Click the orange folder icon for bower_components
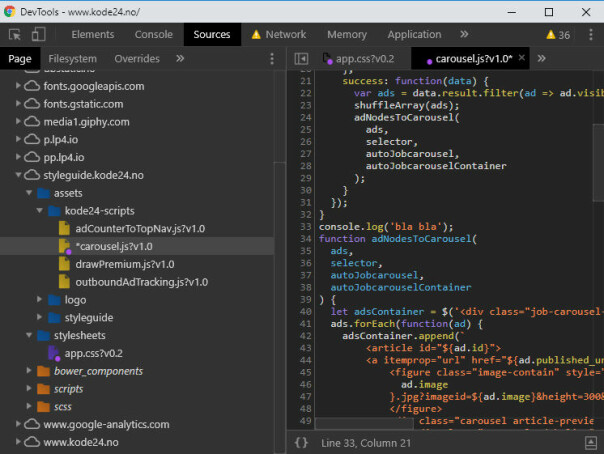The width and height of the screenshot is (604, 454). (44, 371)
